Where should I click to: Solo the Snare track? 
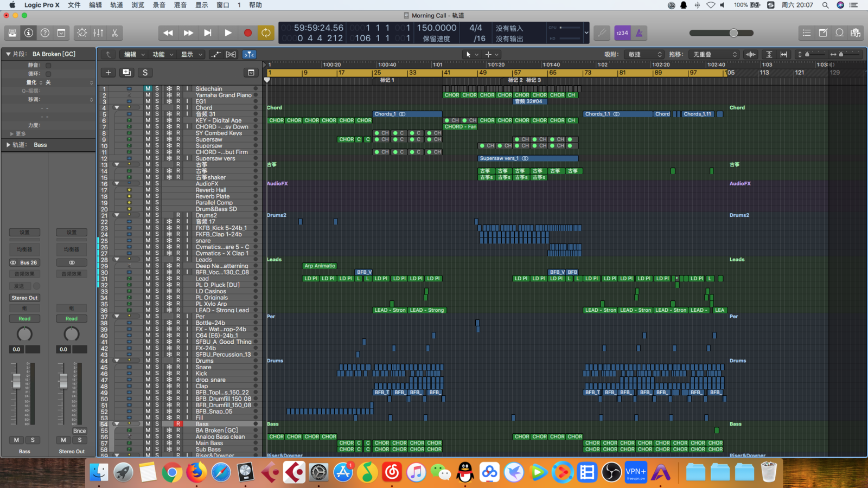point(157,367)
